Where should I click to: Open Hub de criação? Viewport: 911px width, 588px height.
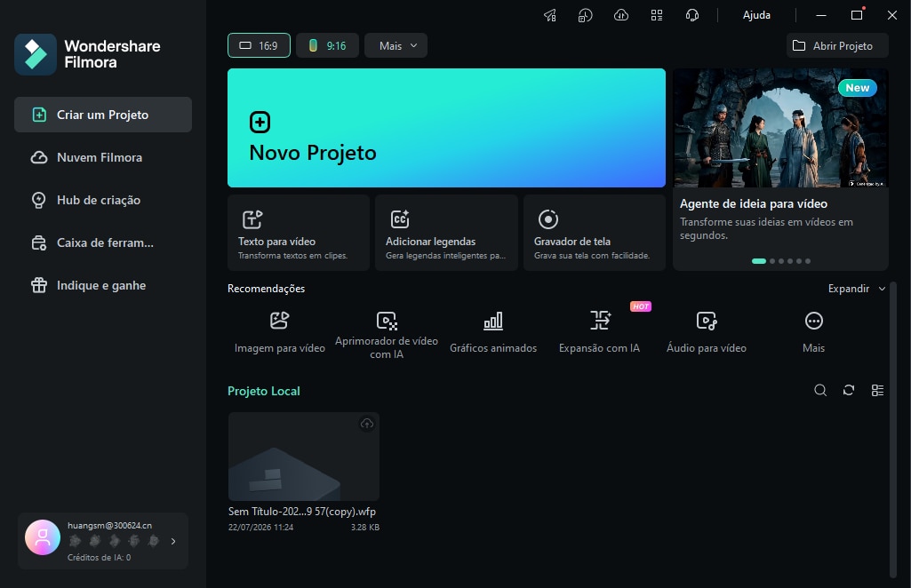pyautogui.click(x=103, y=200)
